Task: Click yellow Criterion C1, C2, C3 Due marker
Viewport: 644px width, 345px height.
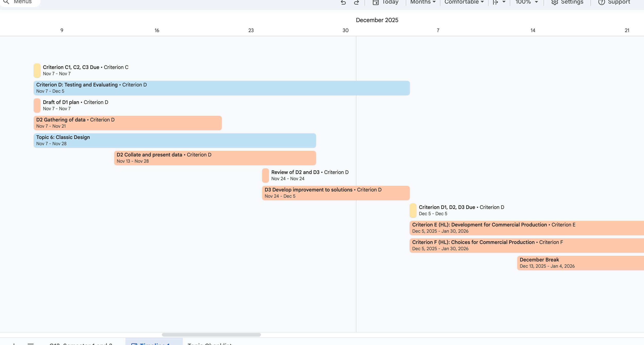Action: click(37, 70)
